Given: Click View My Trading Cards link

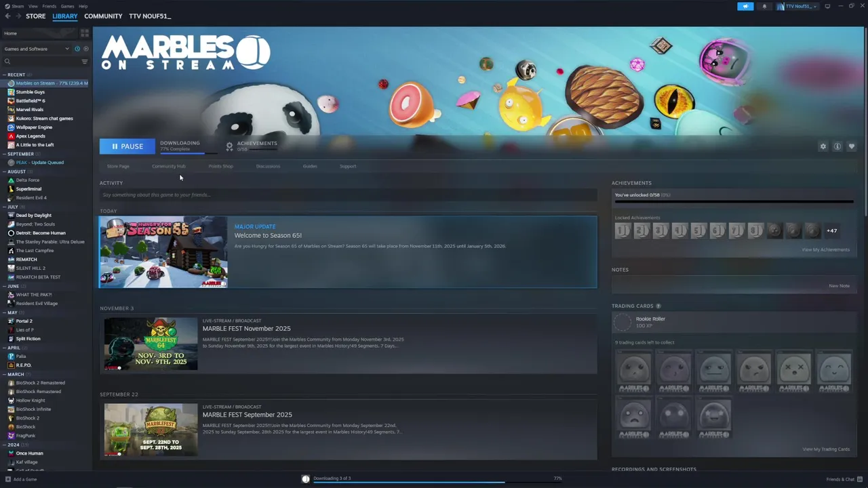Looking at the screenshot, I should pos(826,449).
